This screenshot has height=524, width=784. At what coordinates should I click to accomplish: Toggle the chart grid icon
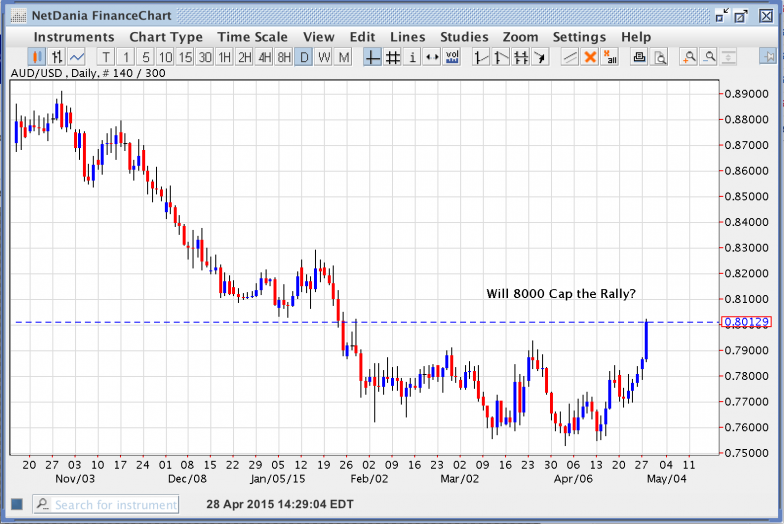click(x=392, y=57)
